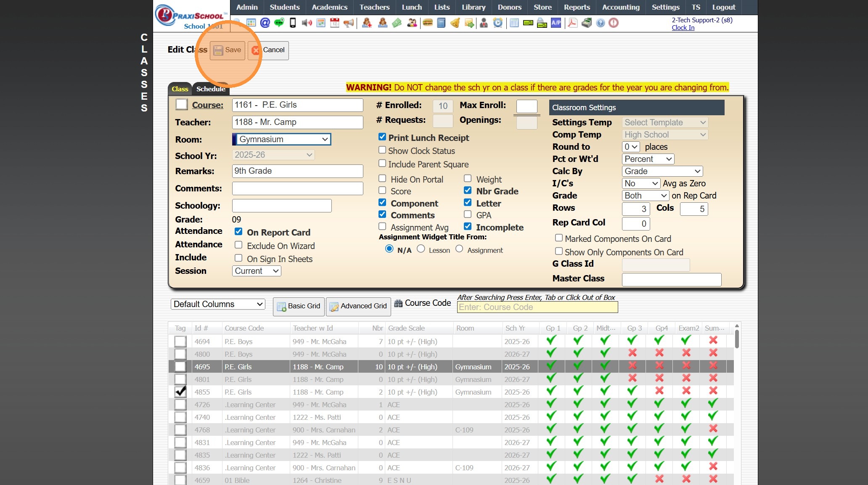The width and height of the screenshot is (868, 485).
Task: Switch to the Schedule tab
Action: 211,89
